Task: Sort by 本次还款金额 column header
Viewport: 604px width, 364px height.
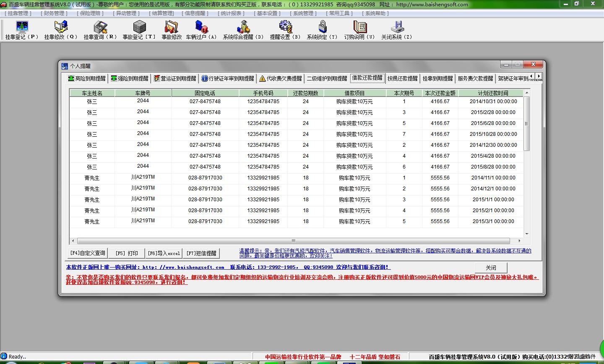Action: tap(440, 93)
